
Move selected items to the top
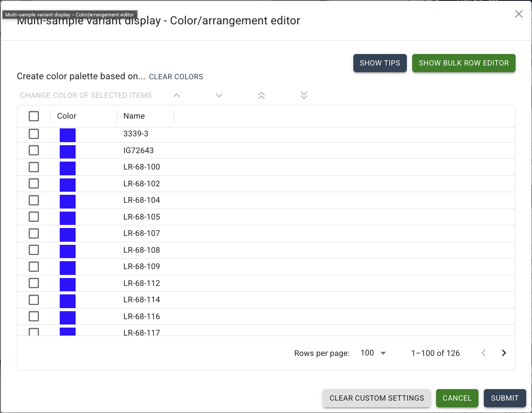[261, 95]
